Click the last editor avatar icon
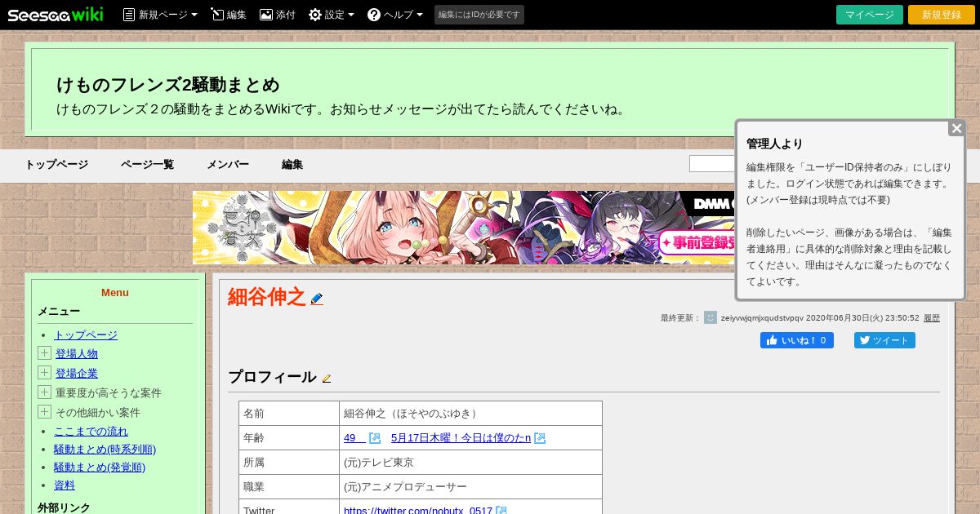Screen dimensions: 980x514 (x=710, y=317)
